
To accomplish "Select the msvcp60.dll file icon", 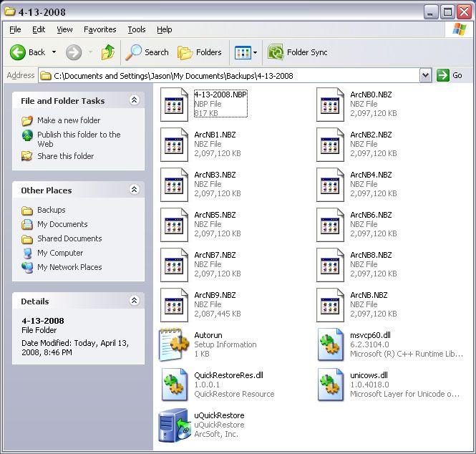I will point(330,344).
